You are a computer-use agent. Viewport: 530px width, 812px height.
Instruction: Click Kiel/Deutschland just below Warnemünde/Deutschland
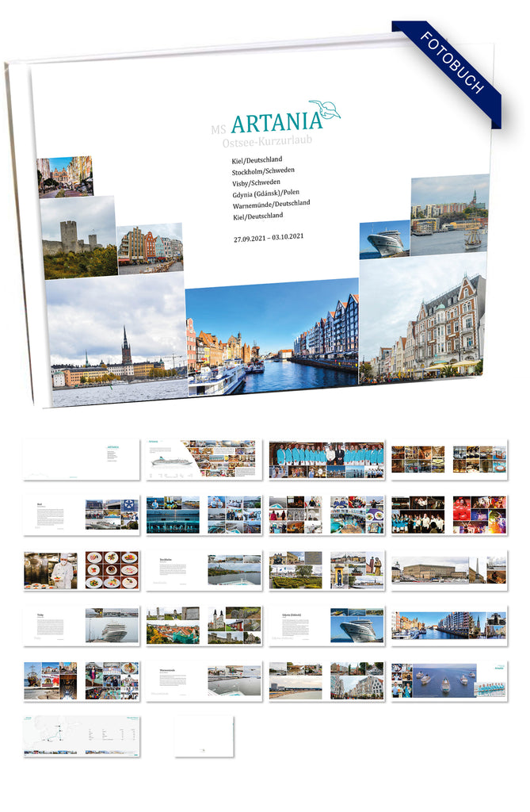tap(257, 216)
